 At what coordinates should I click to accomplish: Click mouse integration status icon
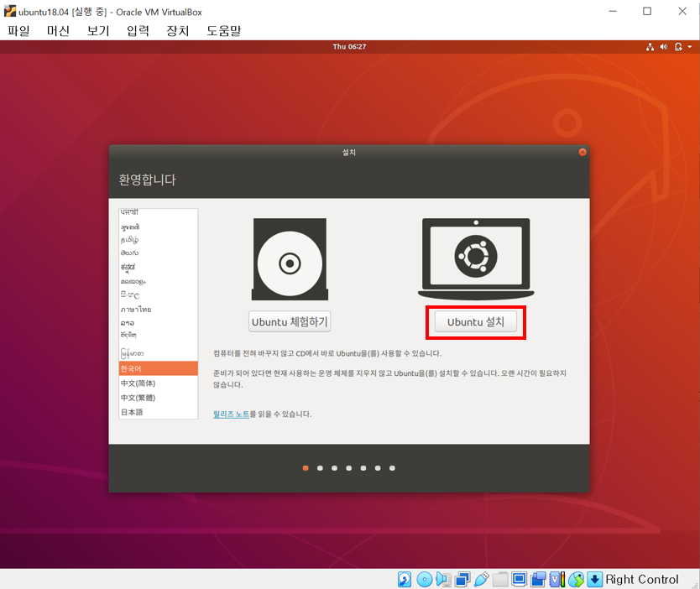[x=576, y=579]
